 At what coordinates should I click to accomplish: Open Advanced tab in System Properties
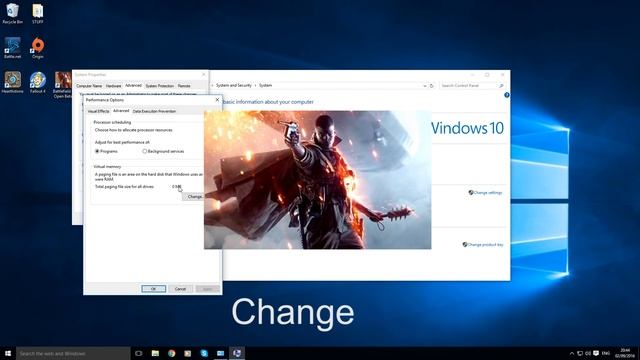pos(133,86)
